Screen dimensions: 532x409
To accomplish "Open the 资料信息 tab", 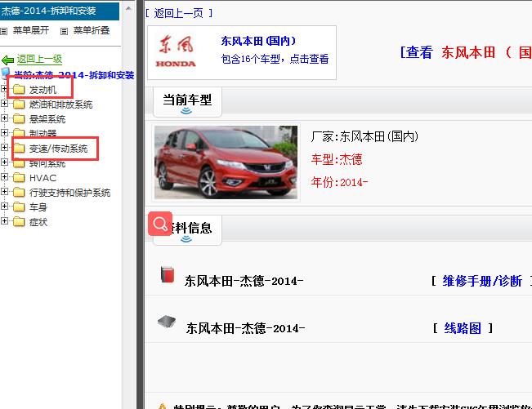I will tap(187, 229).
